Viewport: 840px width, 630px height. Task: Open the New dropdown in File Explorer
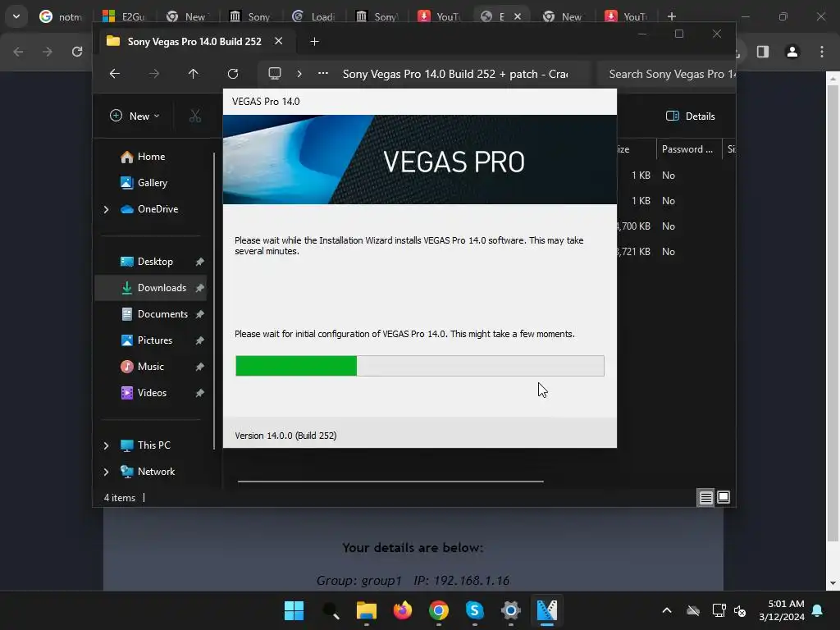click(x=135, y=116)
